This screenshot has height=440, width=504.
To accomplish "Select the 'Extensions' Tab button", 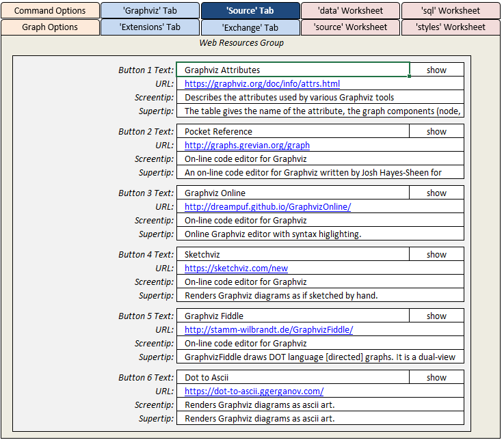I will click(150, 27).
